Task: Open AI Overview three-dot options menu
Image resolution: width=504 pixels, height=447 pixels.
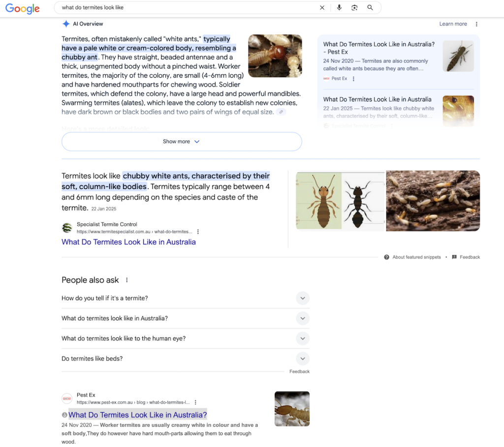Action: [476, 24]
